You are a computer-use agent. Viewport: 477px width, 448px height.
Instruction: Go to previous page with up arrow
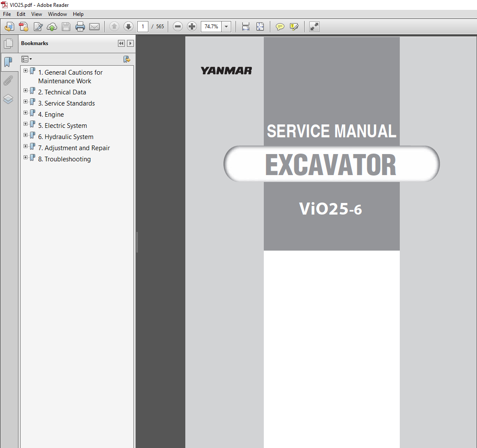(115, 27)
